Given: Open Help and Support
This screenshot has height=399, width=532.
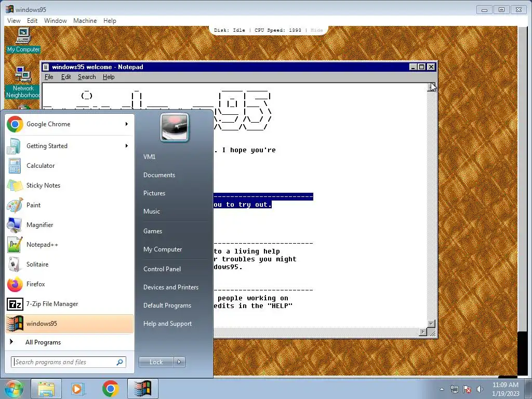Looking at the screenshot, I should [x=167, y=324].
